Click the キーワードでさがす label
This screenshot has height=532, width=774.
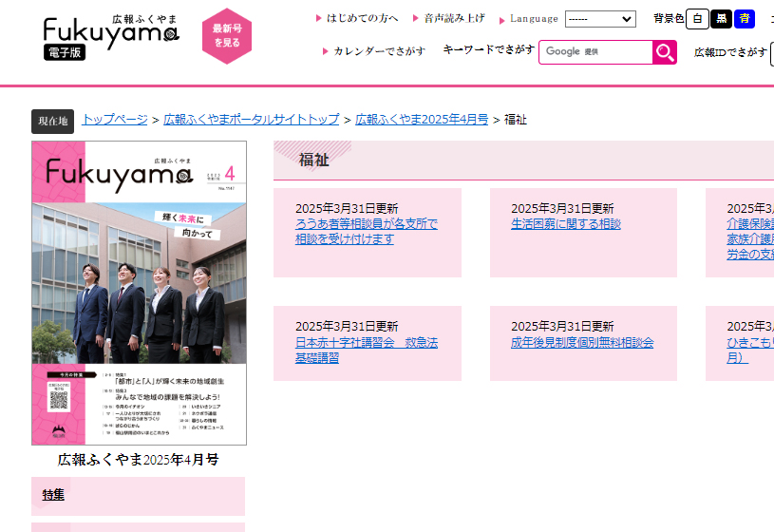489,49
